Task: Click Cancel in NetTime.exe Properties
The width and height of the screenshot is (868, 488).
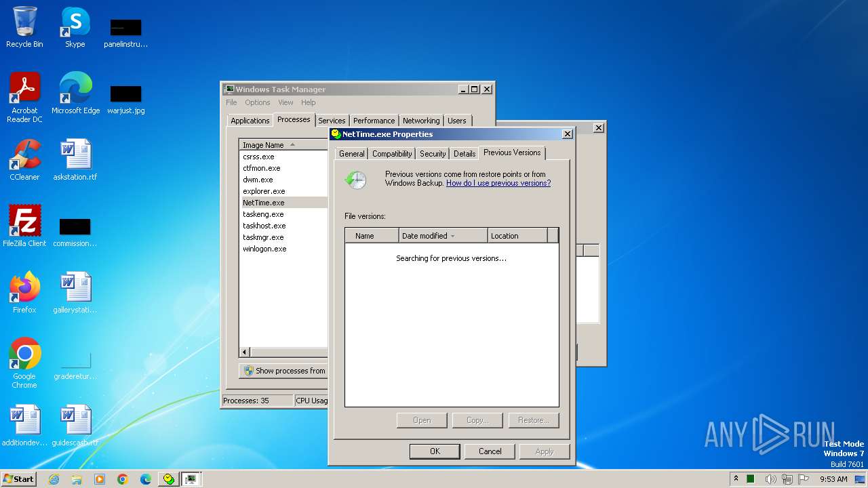Action: (490, 451)
